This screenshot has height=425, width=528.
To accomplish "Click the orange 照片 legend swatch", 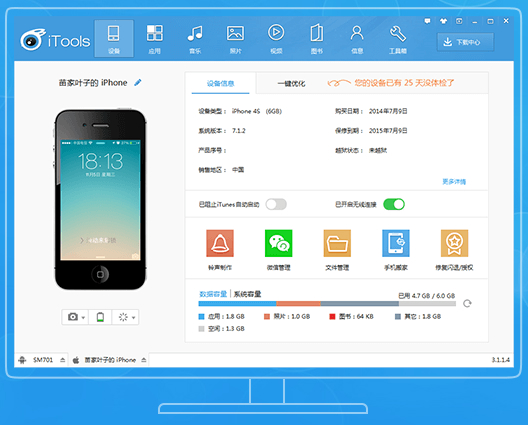I will tap(267, 317).
